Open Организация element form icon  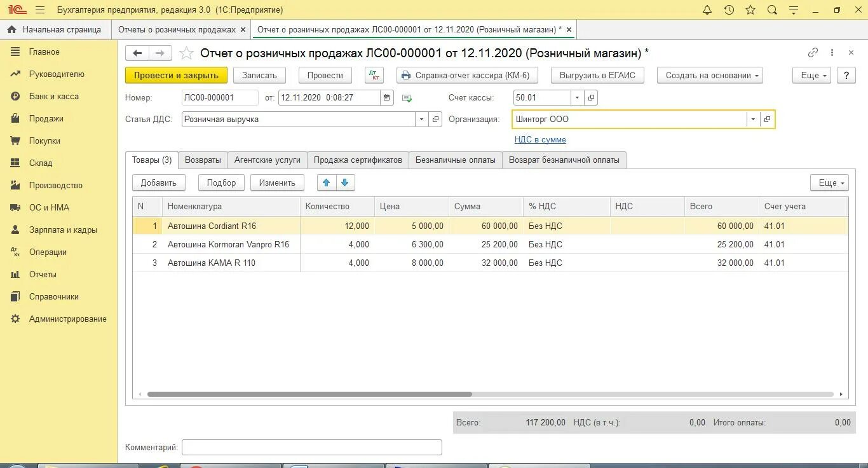coord(767,119)
